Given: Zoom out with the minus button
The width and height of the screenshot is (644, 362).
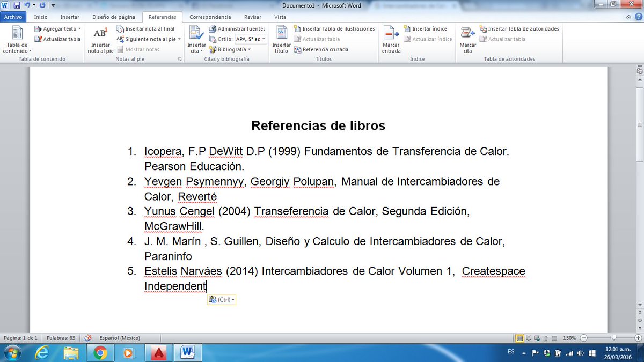Looking at the screenshot, I should (x=584, y=338).
